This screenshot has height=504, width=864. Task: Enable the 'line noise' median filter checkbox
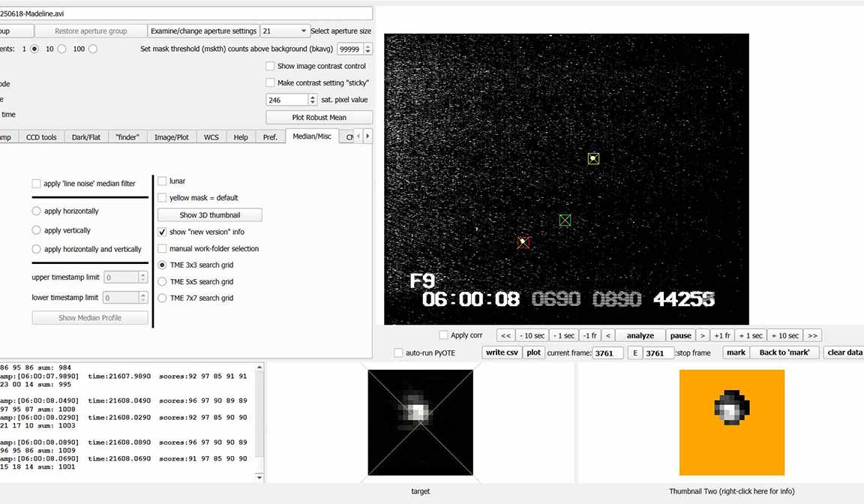[37, 184]
